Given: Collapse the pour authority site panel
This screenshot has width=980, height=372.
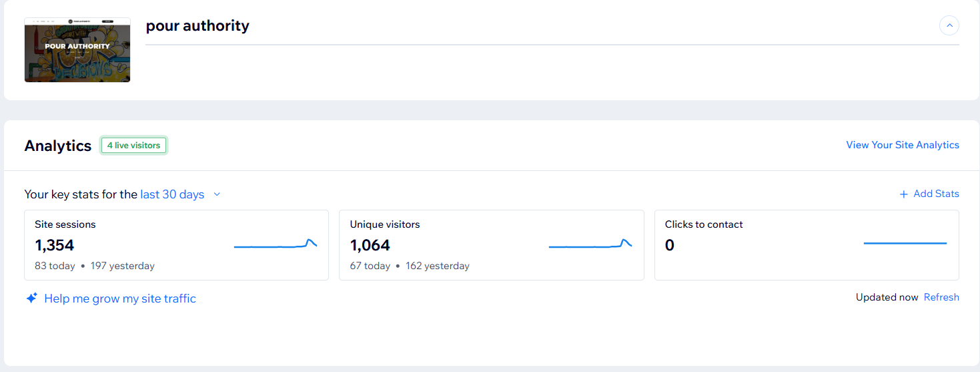Looking at the screenshot, I should 949,26.
